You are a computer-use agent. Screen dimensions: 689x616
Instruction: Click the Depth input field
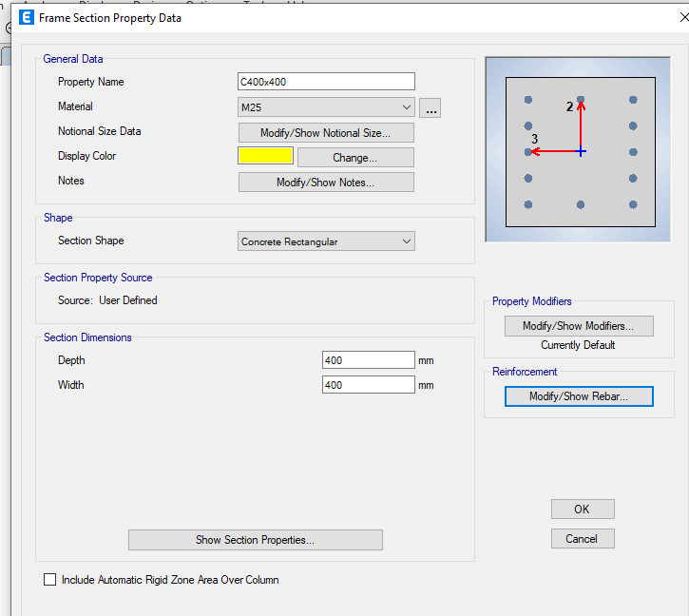368,360
